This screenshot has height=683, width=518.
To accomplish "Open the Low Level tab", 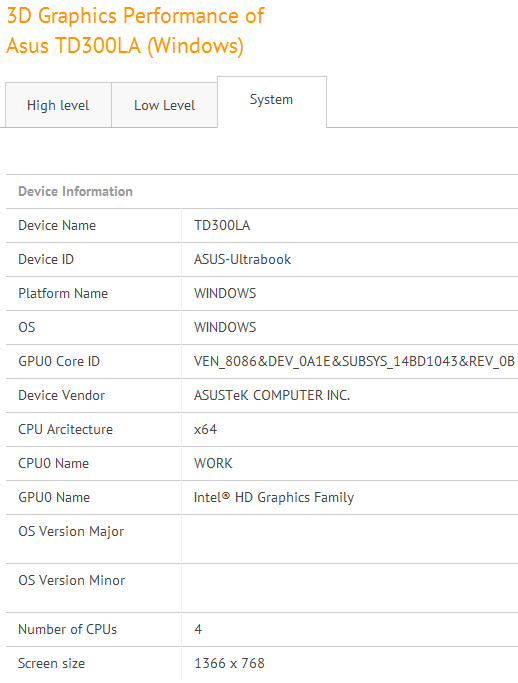I will (x=164, y=105).
